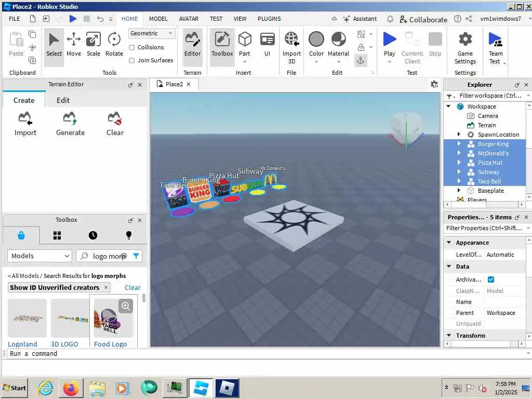Image resolution: width=532 pixels, height=399 pixels.
Task: Toggle the Anchor icon
Action: point(361,61)
